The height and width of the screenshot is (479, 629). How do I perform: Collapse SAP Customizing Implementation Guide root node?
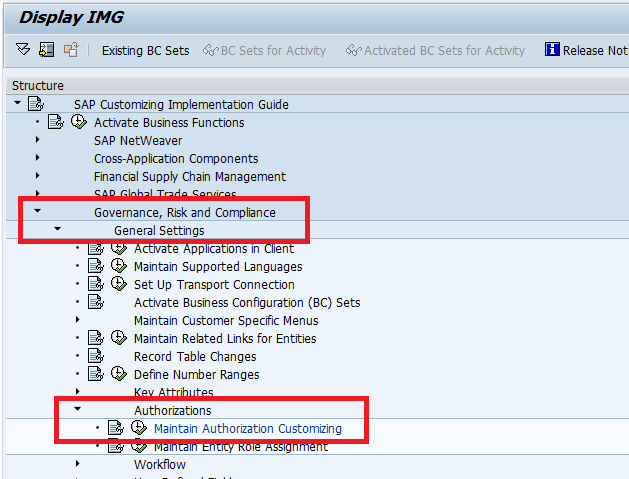coord(17,103)
